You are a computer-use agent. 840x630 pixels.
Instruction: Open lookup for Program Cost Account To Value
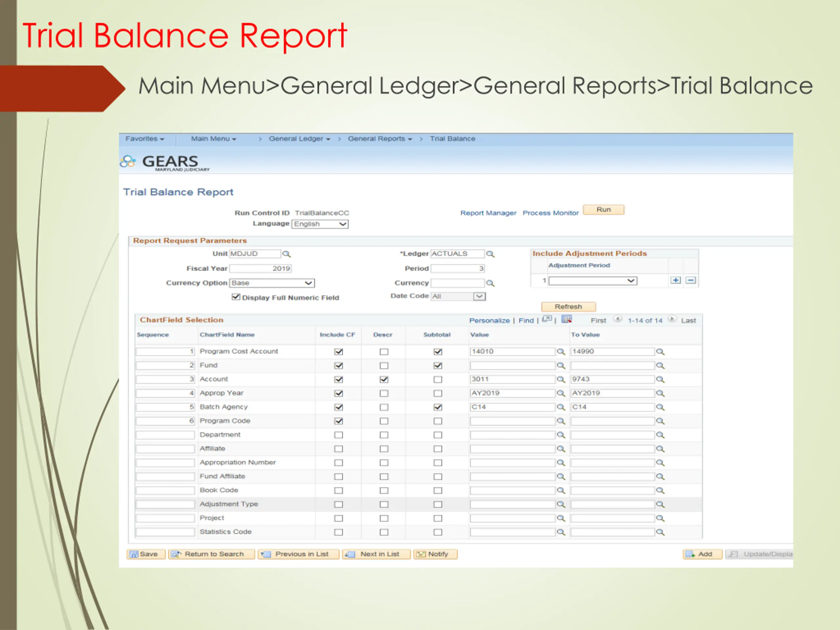pos(661,352)
